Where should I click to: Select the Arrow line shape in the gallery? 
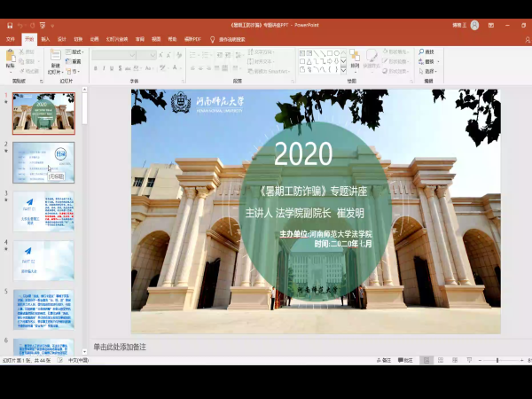coord(323,53)
